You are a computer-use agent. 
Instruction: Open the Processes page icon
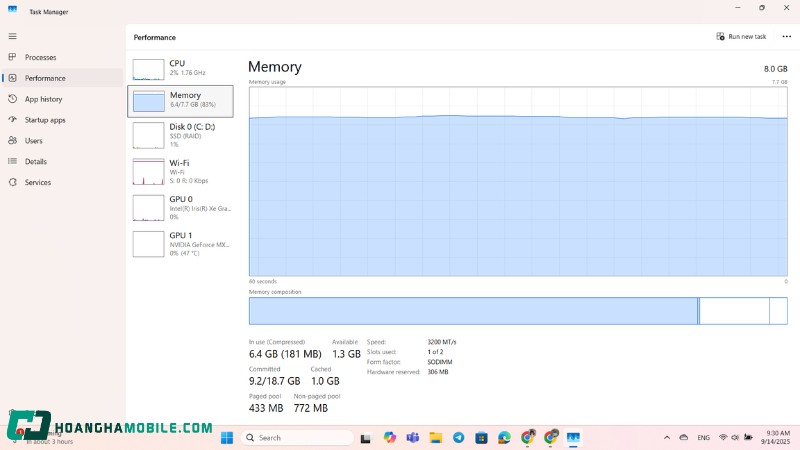pos(13,57)
